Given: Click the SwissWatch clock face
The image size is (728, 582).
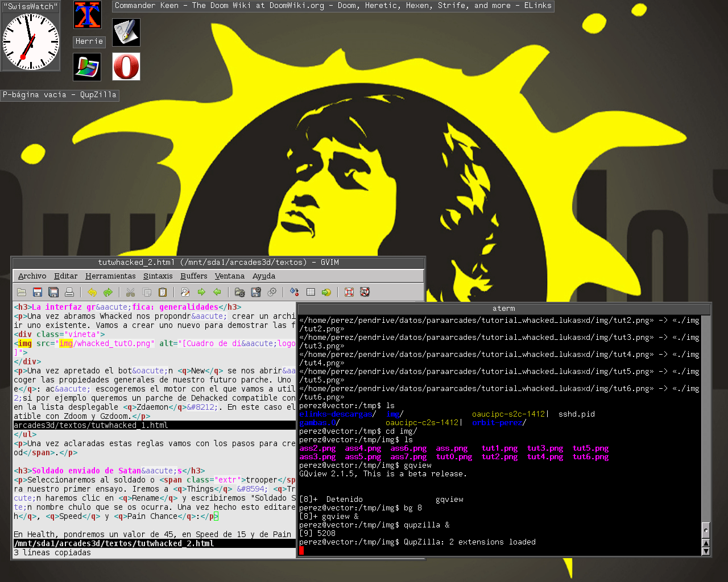Looking at the screenshot, I should pyautogui.click(x=31, y=42).
